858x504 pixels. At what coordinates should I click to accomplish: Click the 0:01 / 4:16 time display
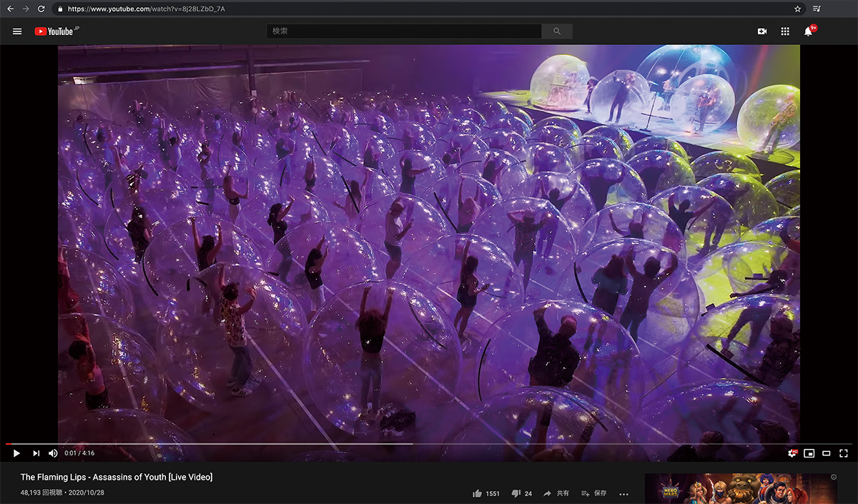tap(79, 453)
